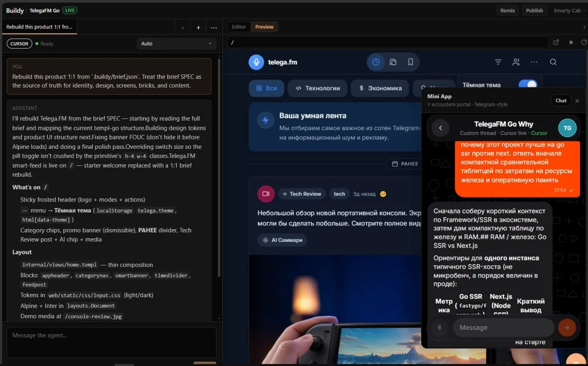Switch to the Editor tab
The image size is (588, 366).
pyautogui.click(x=239, y=27)
